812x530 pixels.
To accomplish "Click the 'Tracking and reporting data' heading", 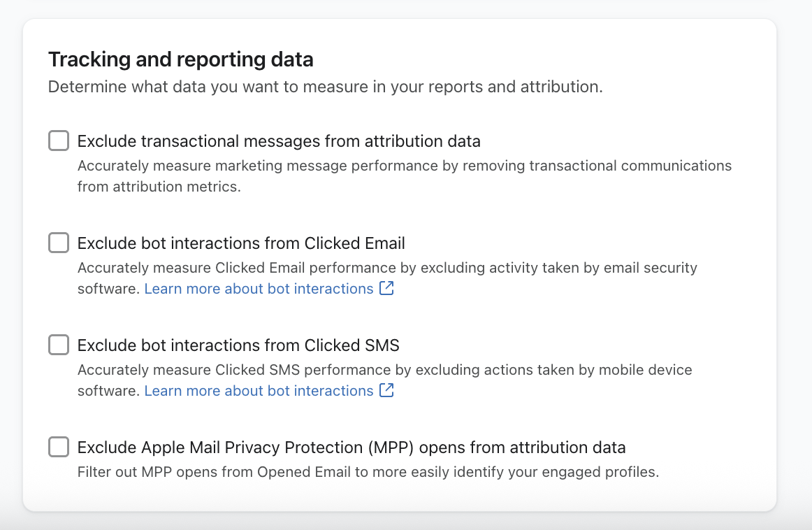I will pyautogui.click(x=180, y=59).
